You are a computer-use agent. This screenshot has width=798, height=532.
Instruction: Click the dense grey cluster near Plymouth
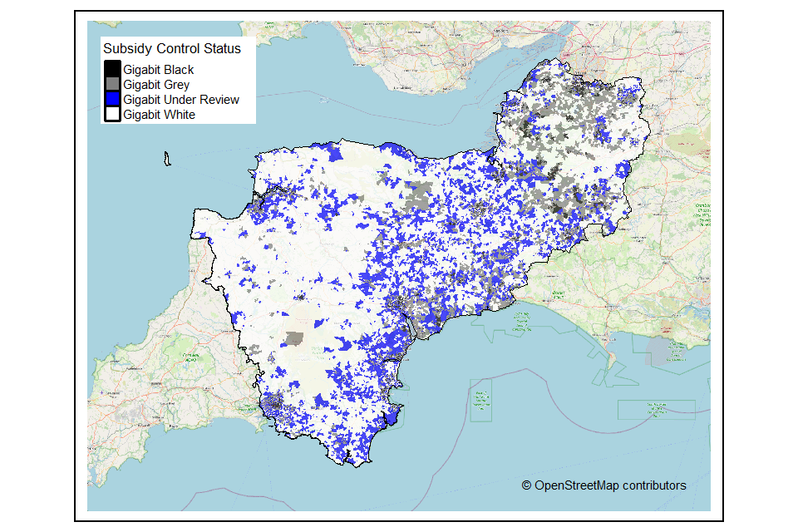pyautogui.click(x=273, y=406)
